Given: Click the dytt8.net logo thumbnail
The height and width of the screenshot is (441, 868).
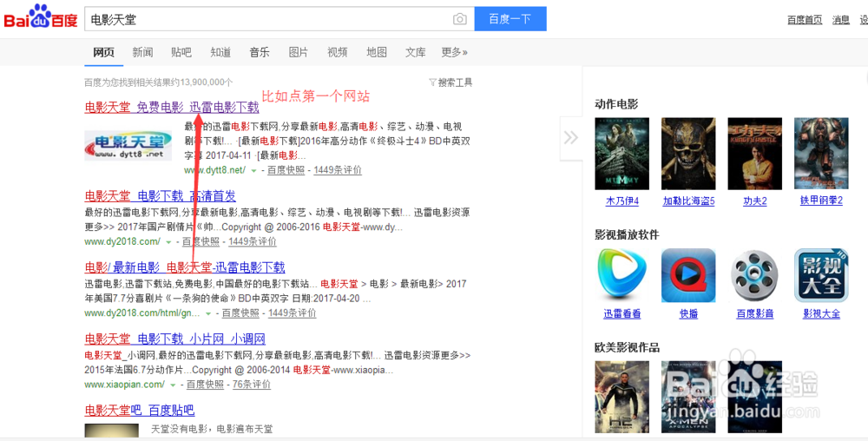Looking at the screenshot, I should (x=128, y=146).
